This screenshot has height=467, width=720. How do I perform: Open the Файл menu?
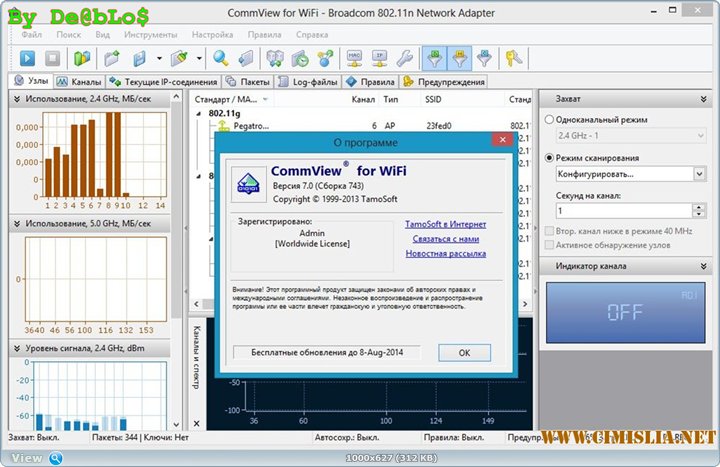point(31,34)
